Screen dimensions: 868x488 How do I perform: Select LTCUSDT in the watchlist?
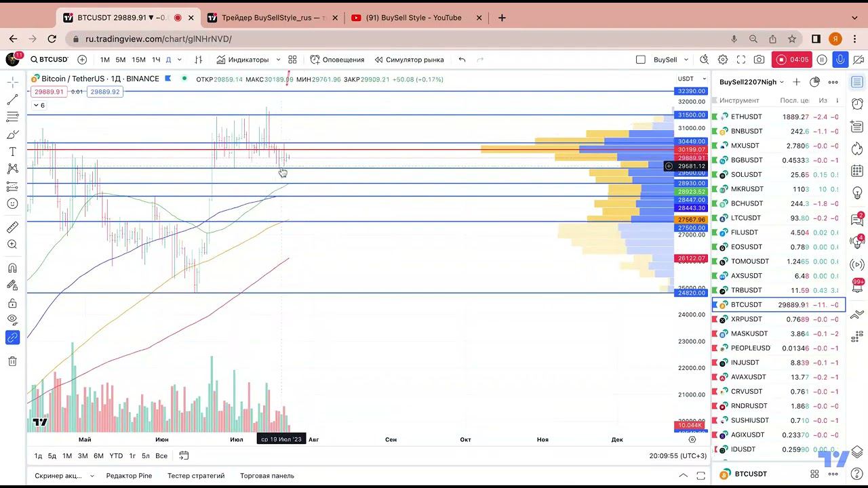click(x=778, y=218)
